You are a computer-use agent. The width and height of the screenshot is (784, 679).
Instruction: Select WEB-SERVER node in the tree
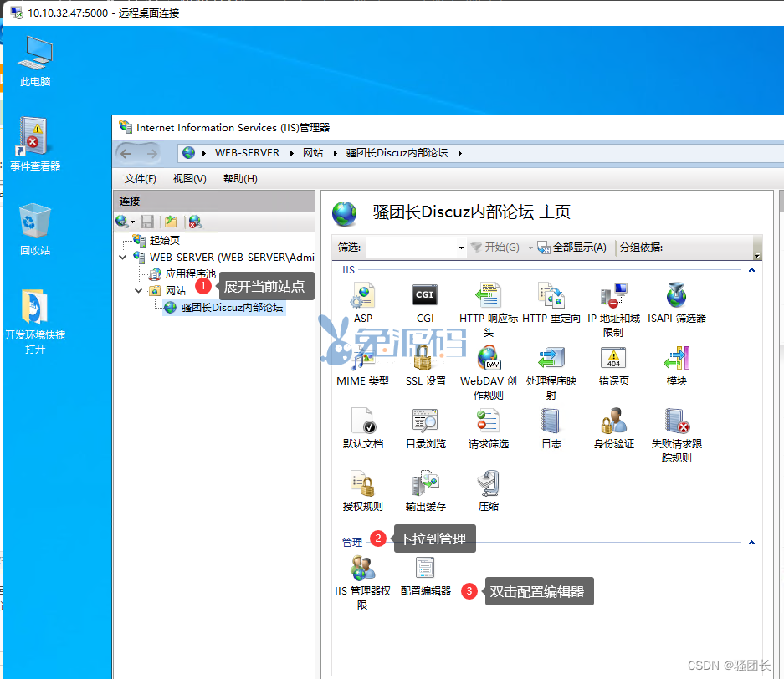232,258
